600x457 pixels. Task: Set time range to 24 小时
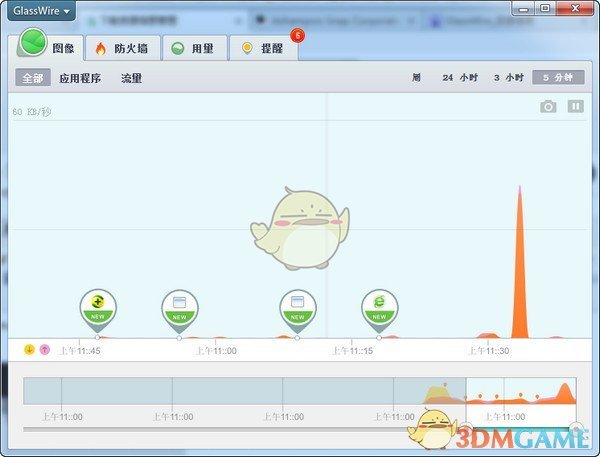[461, 78]
